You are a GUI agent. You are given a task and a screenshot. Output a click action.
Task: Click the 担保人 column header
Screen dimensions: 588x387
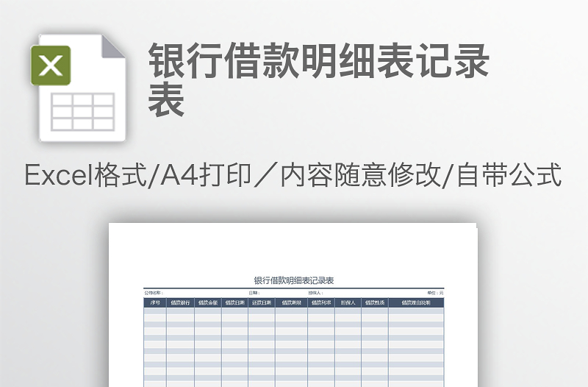pyautogui.click(x=348, y=302)
